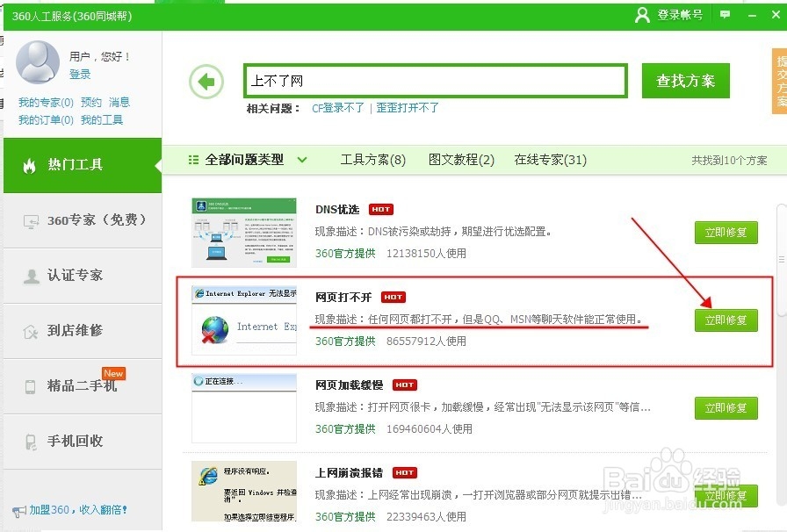Switch to the 图文教程(2) tab

(461, 160)
